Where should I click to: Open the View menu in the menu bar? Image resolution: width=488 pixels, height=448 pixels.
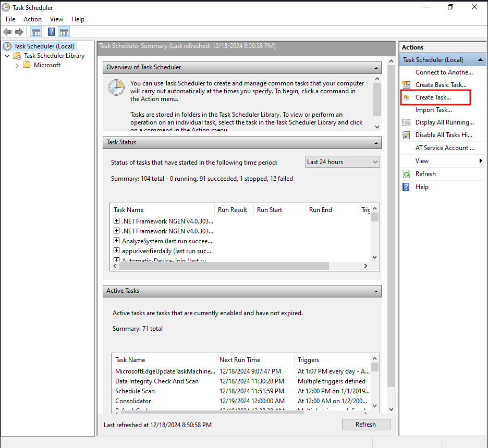56,19
